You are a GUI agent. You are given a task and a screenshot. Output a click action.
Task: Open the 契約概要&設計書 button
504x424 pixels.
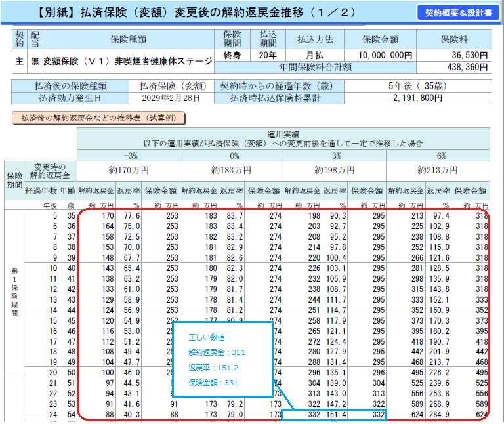tap(457, 12)
